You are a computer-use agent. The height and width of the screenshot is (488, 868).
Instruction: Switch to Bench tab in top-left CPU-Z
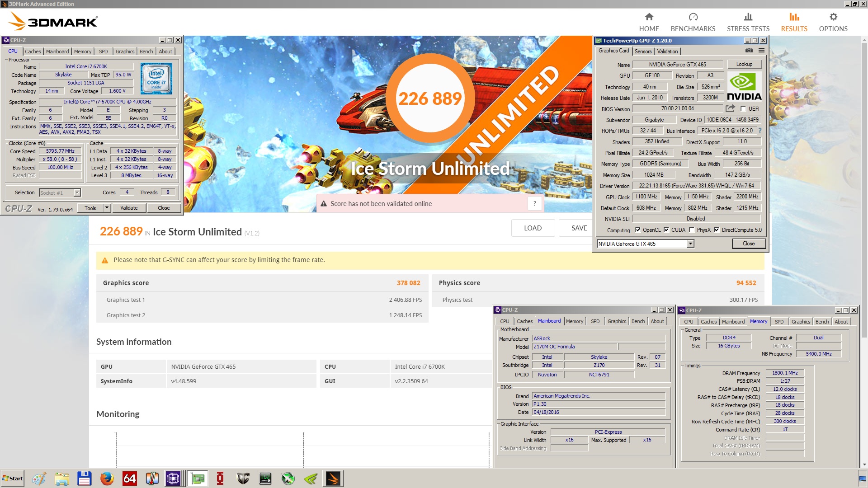click(x=146, y=52)
